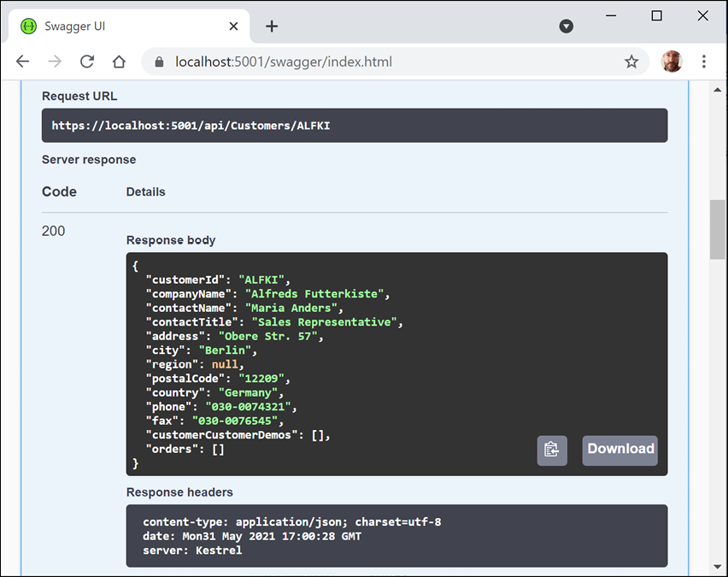This screenshot has height=577, width=728.
Task: Copy response body to clipboard icon
Action: pos(552,450)
